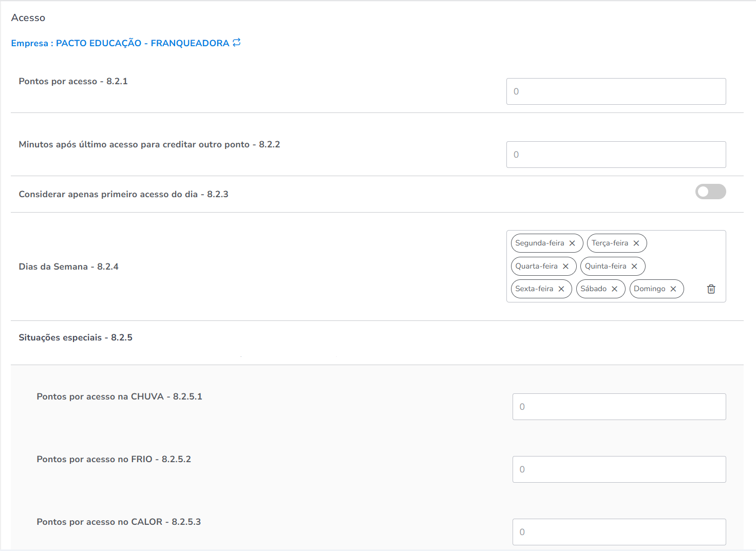Click Pontos por acesso no CALOR field
The width and height of the screenshot is (756, 551).
click(619, 532)
